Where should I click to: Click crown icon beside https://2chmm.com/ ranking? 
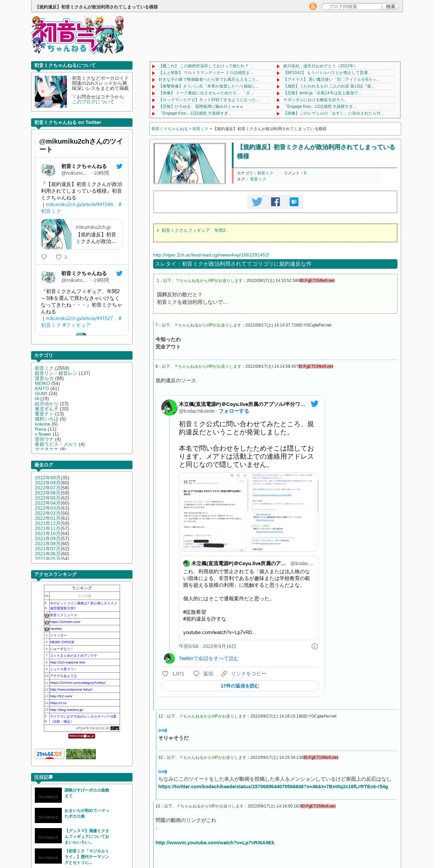(x=47, y=622)
